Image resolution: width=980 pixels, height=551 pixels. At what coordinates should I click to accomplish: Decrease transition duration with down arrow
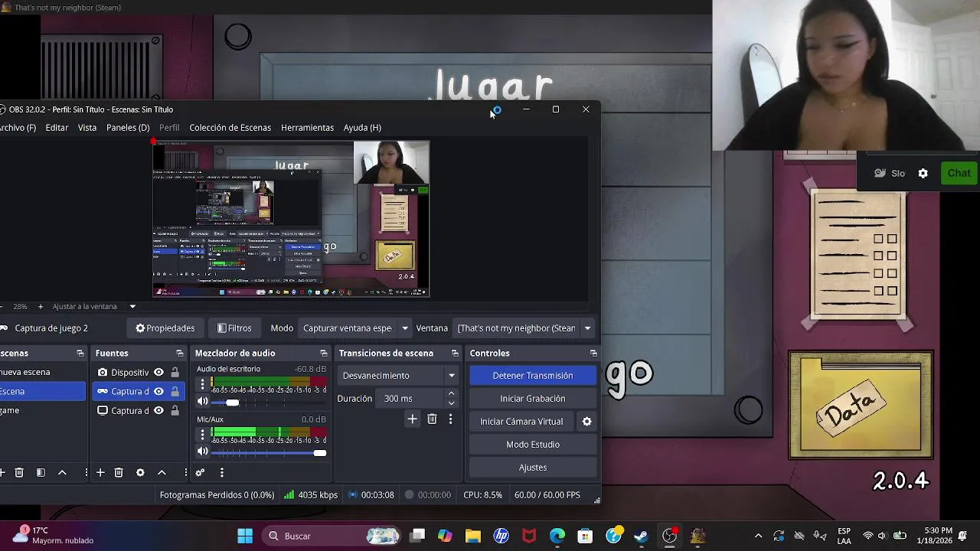tap(451, 403)
